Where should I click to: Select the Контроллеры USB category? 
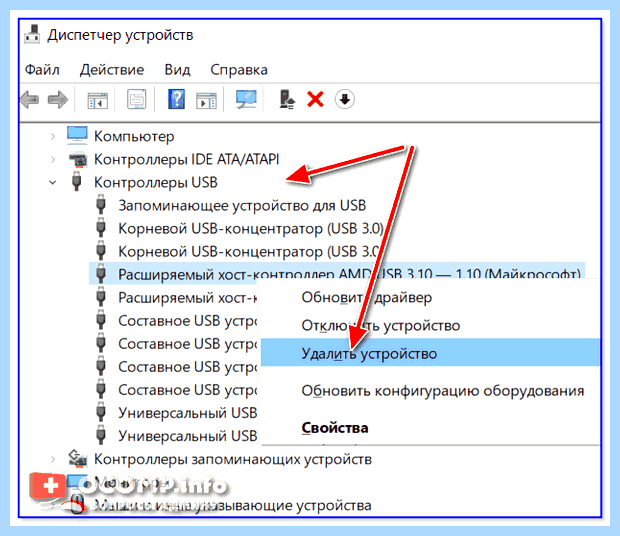[x=156, y=182]
